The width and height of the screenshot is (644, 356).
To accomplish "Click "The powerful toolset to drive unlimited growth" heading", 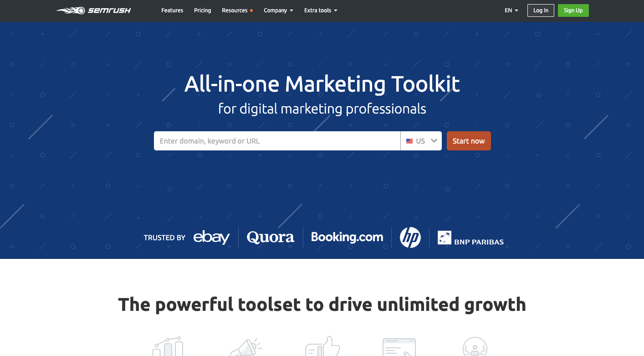I will 322,304.
